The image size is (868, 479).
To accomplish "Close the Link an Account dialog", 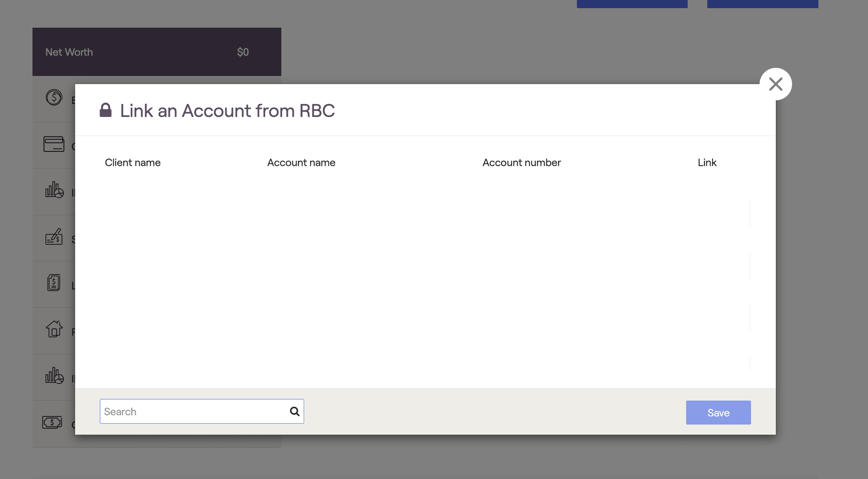I will click(775, 84).
